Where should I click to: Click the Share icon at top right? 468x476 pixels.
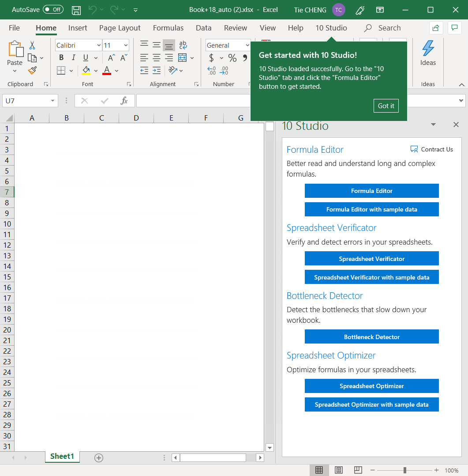436,28
